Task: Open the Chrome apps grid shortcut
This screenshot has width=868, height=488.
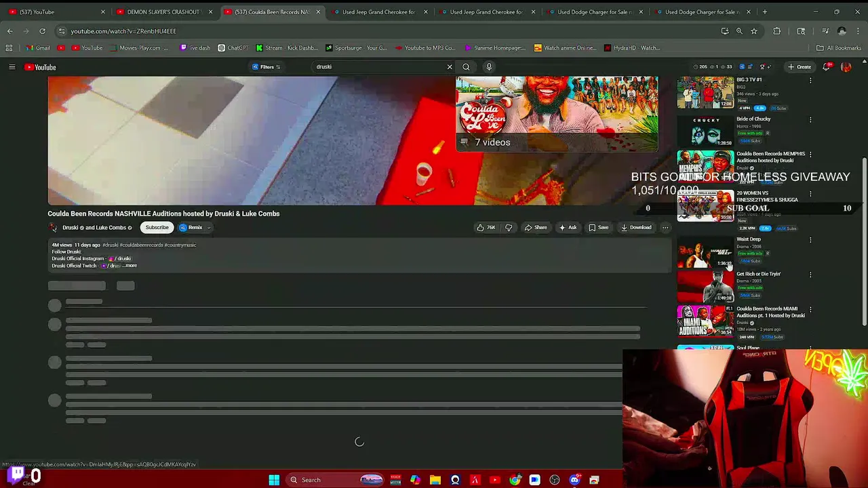Action: tap(9, 47)
